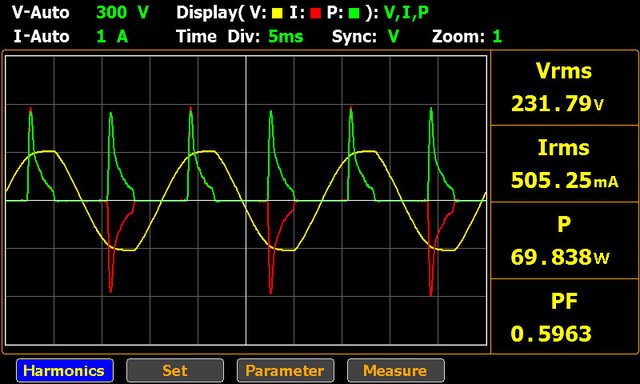Select the Vrms measurement panel
640x384 pixels.
(564, 88)
